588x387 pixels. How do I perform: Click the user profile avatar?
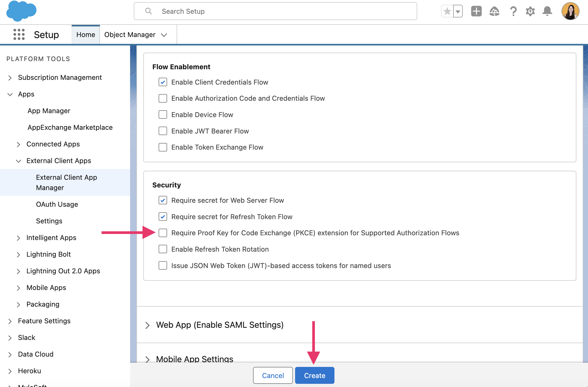(x=570, y=11)
